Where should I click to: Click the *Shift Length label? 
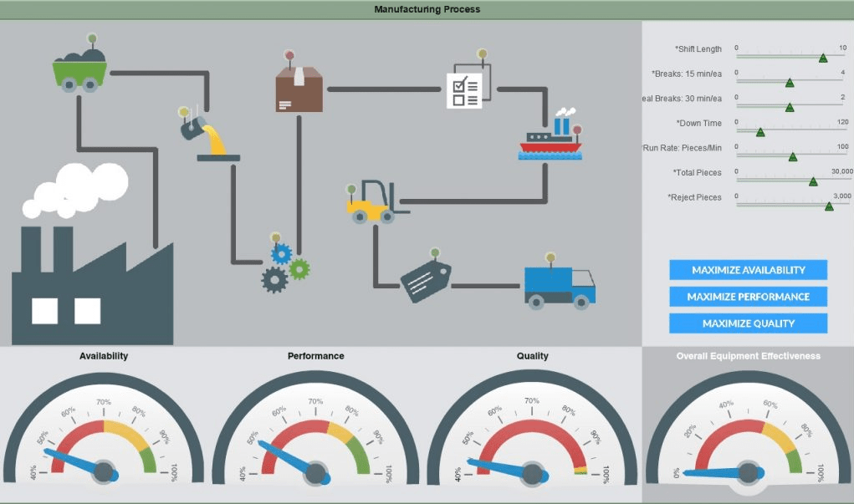click(x=698, y=49)
